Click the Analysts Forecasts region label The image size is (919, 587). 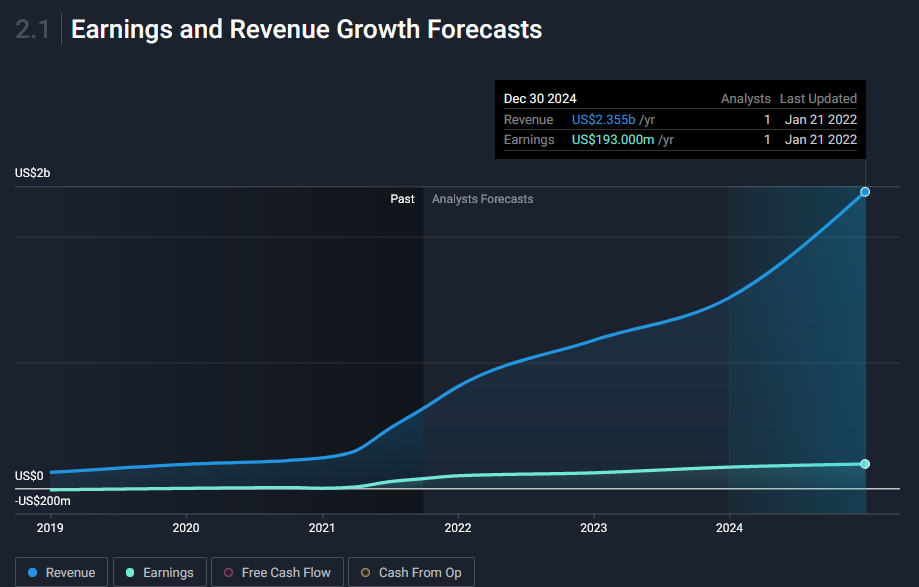[x=482, y=199]
